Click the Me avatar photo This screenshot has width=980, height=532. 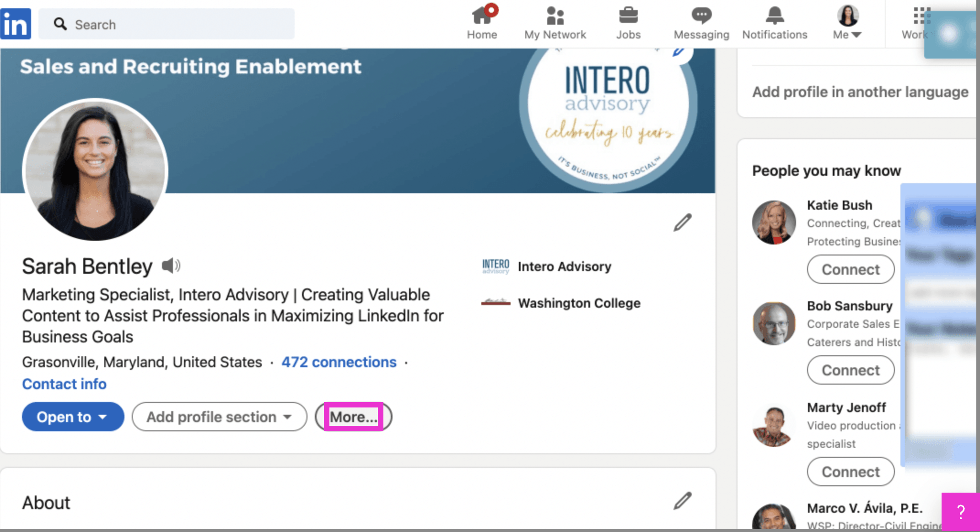[848, 16]
